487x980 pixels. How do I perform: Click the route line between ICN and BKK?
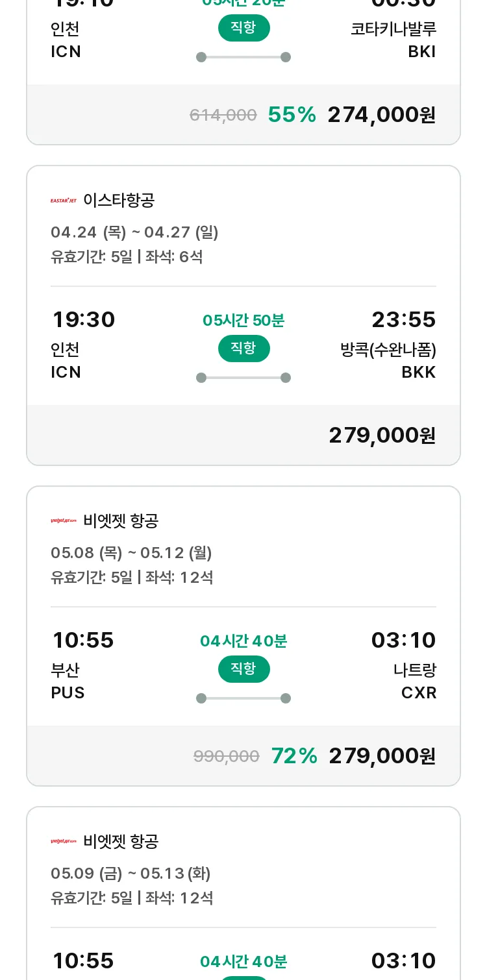pyautogui.click(x=243, y=378)
